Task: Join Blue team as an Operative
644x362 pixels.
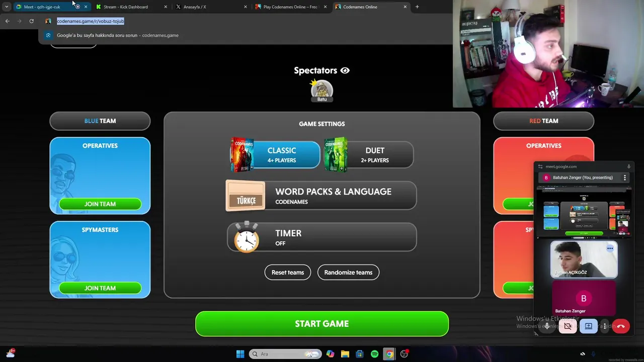Action: click(x=100, y=204)
